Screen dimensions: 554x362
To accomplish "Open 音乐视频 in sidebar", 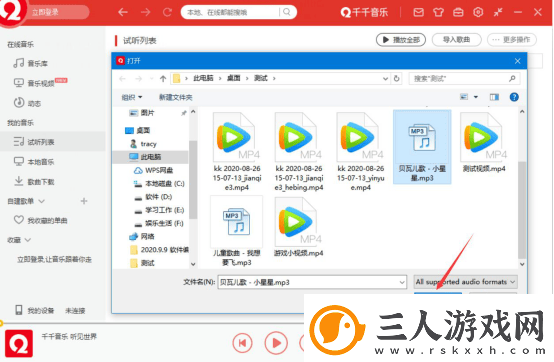I will (41, 83).
